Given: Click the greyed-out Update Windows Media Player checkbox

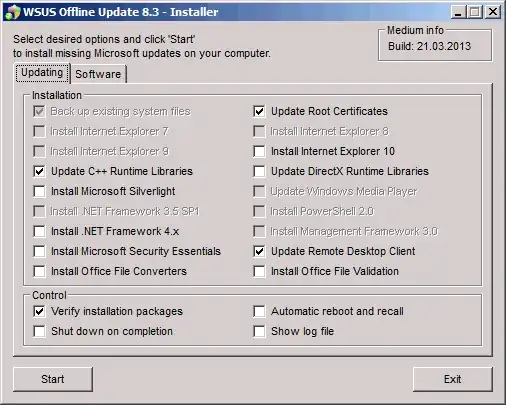Looking at the screenshot, I should tap(259, 191).
